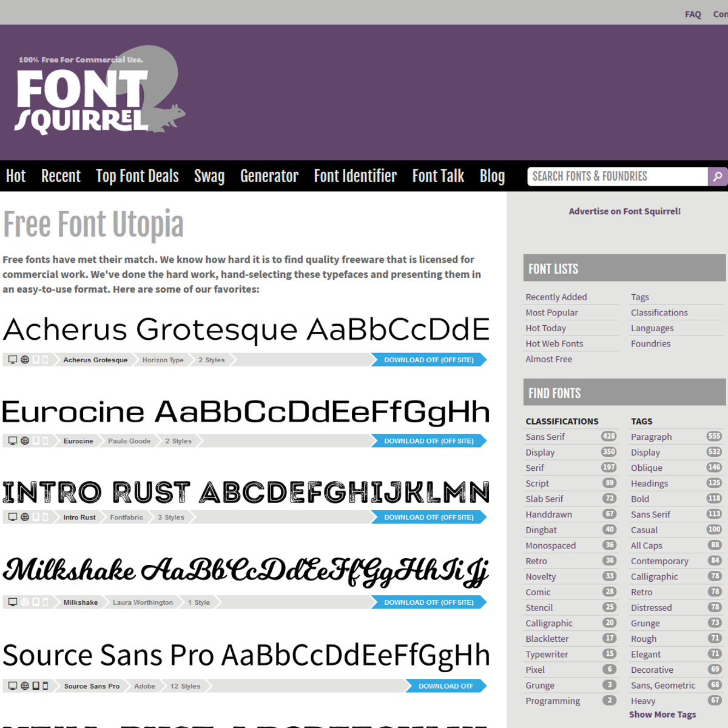Viewport: 728px width, 728px height.
Task: Open Laura Worthington foundry link
Action: [x=143, y=602]
